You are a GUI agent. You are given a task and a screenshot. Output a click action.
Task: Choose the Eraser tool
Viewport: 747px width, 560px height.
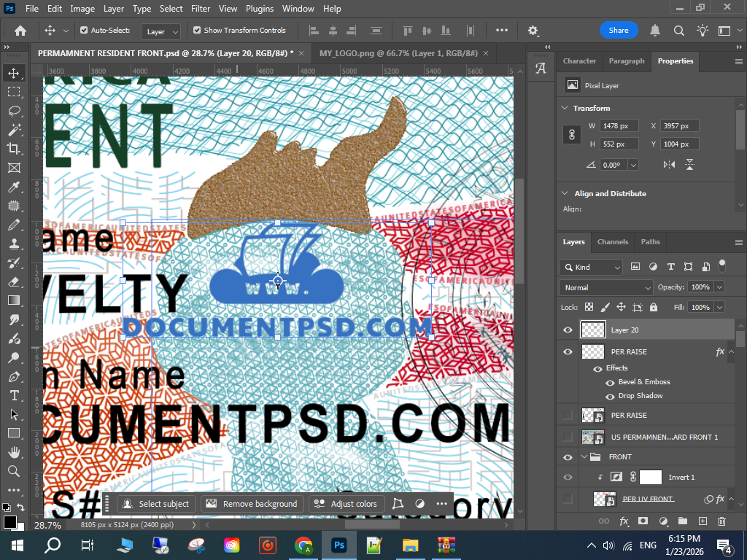point(14,281)
